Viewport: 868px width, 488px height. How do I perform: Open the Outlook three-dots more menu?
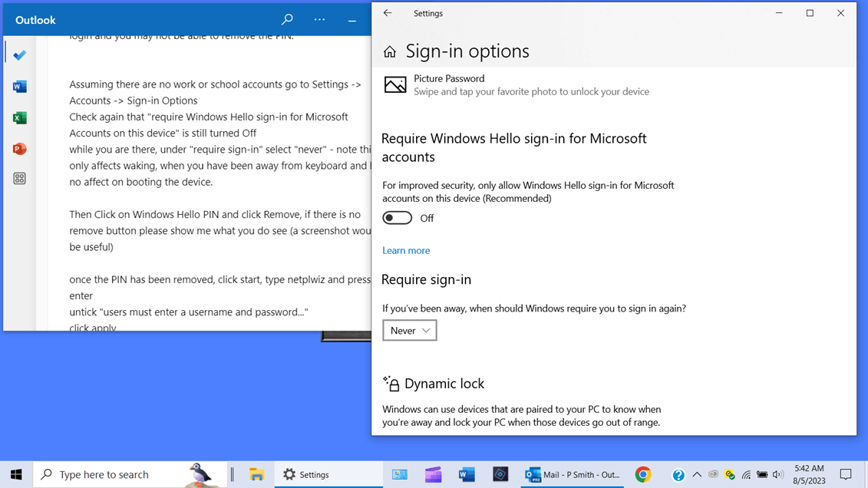pyautogui.click(x=319, y=20)
